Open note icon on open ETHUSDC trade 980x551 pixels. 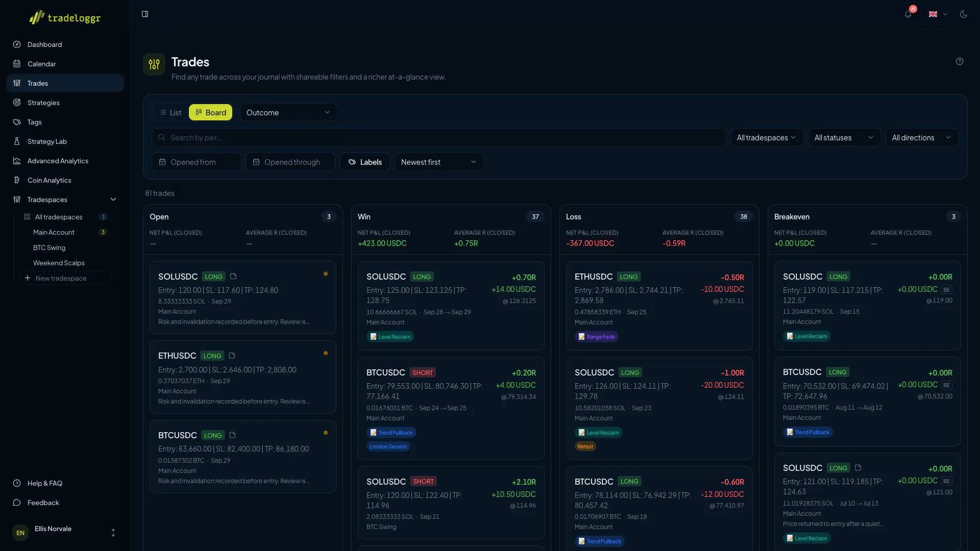(x=232, y=356)
